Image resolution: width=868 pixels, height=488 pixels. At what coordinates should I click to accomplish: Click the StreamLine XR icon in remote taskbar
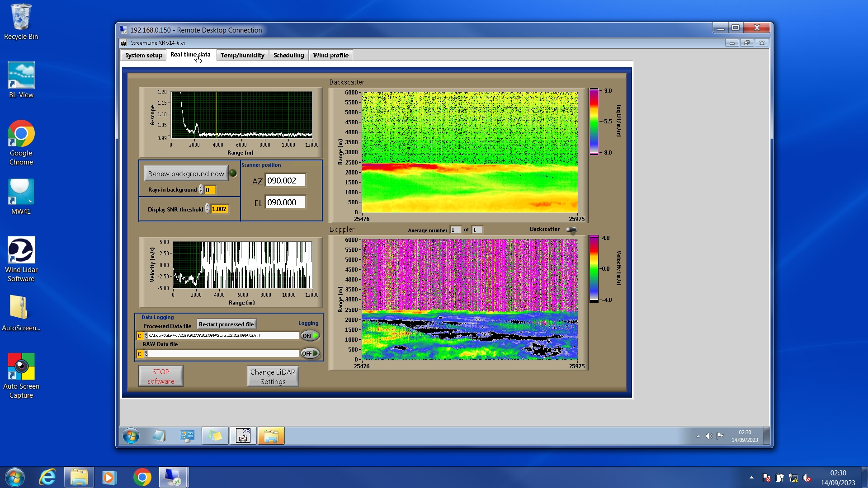click(x=243, y=436)
